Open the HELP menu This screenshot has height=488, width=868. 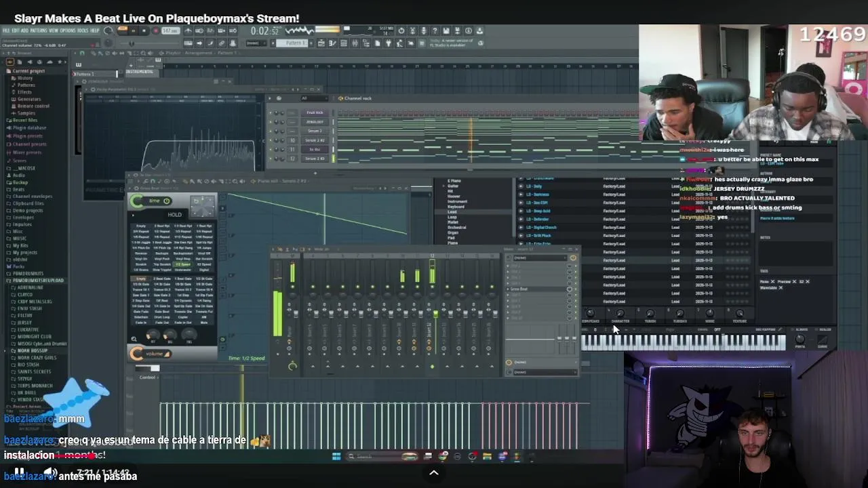point(95,30)
